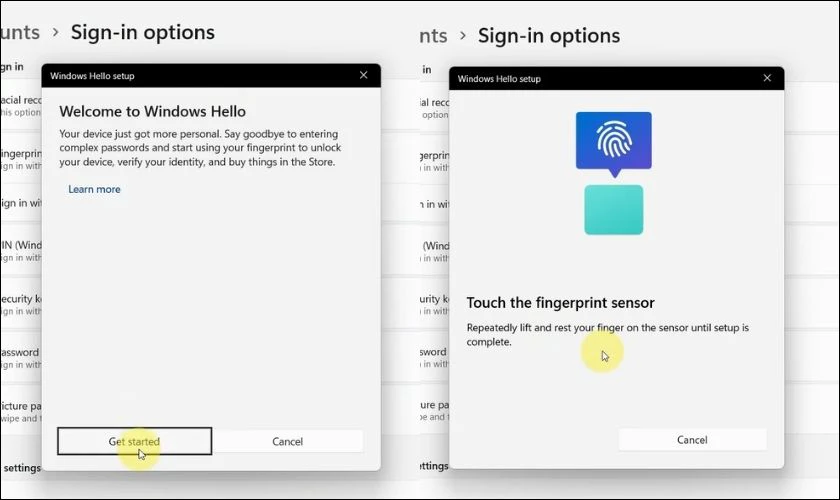Open PIN (Windows Hello) option in left window
This screenshot has width=840, height=500.
[x=21, y=250]
